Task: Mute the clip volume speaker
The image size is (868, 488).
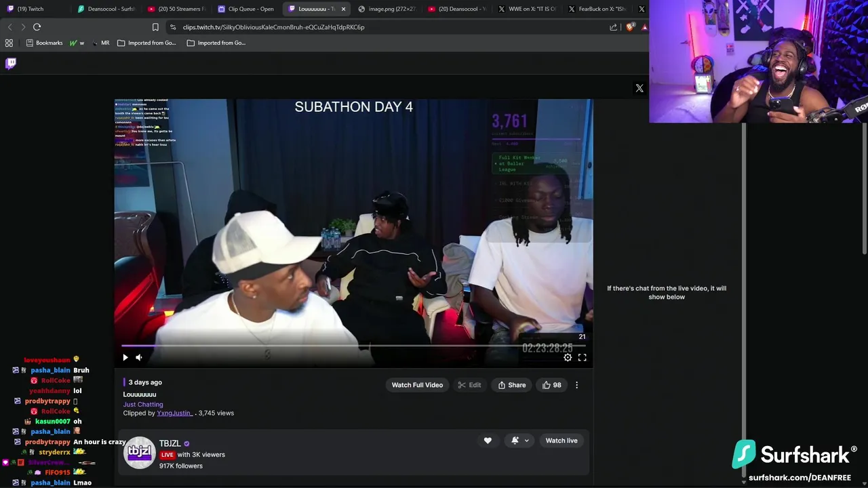Action: tap(138, 357)
